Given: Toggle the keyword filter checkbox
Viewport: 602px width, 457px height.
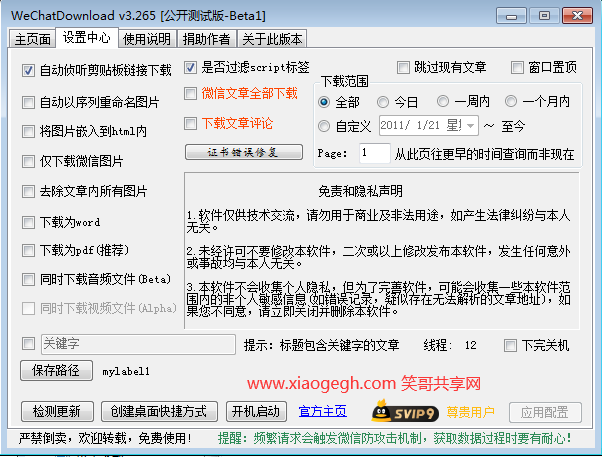Looking at the screenshot, I should coord(28,343).
